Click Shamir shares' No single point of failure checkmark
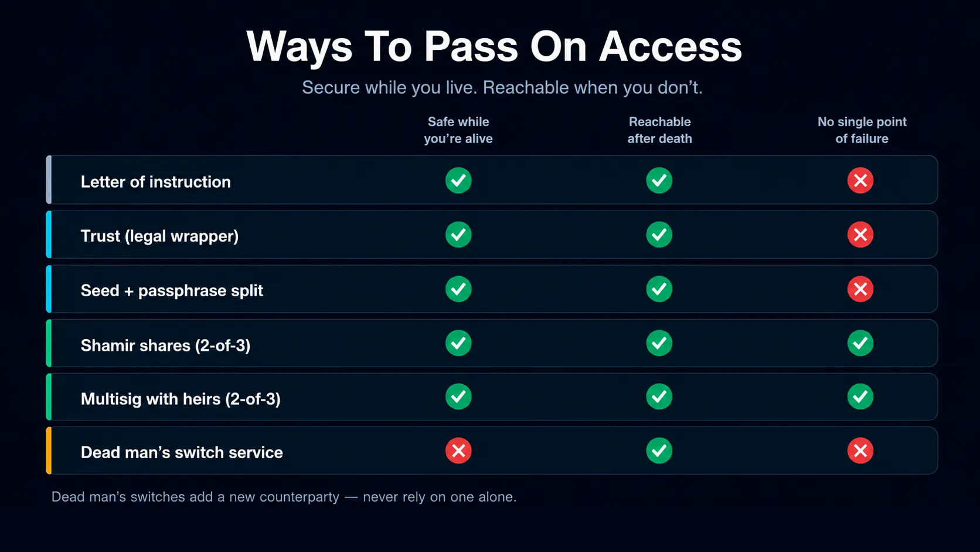 pos(860,343)
